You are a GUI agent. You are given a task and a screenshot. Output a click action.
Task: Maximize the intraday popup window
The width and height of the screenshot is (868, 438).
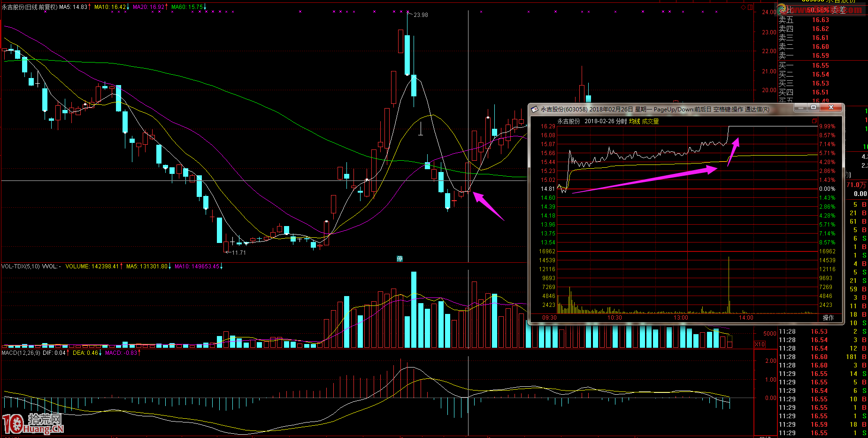(x=814, y=108)
